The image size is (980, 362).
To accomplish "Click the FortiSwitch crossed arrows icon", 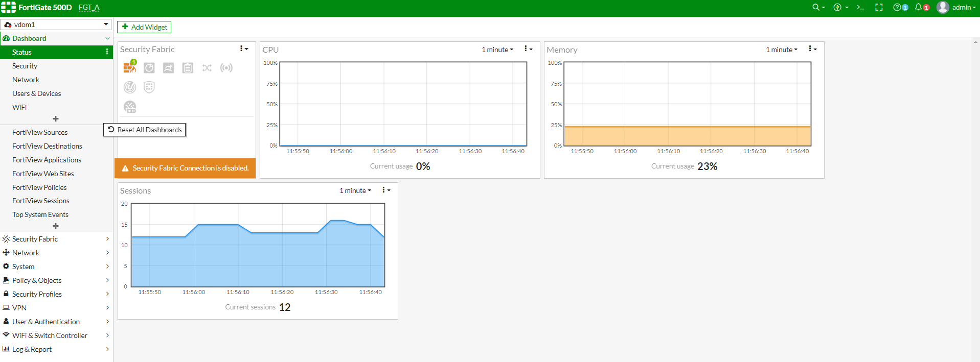I will click(x=207, y=68).
